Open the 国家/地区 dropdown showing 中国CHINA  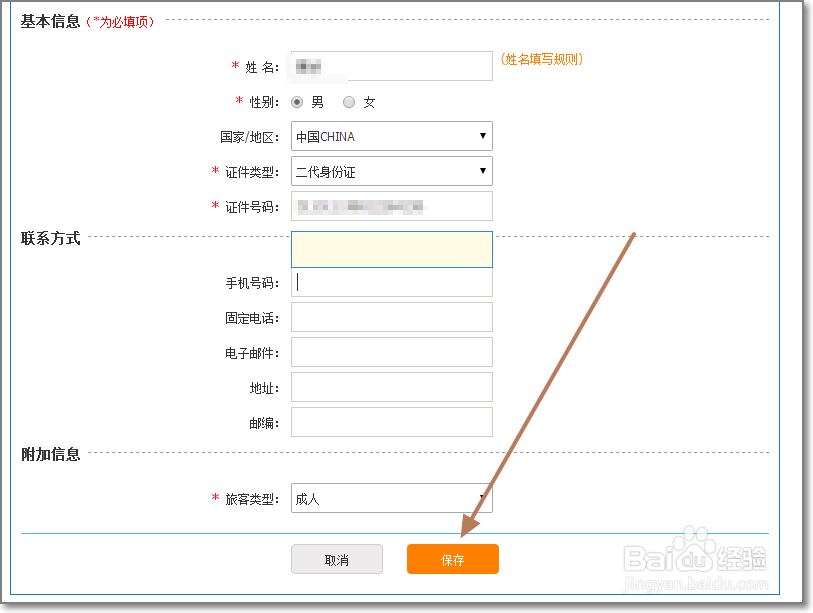[390, 136]
